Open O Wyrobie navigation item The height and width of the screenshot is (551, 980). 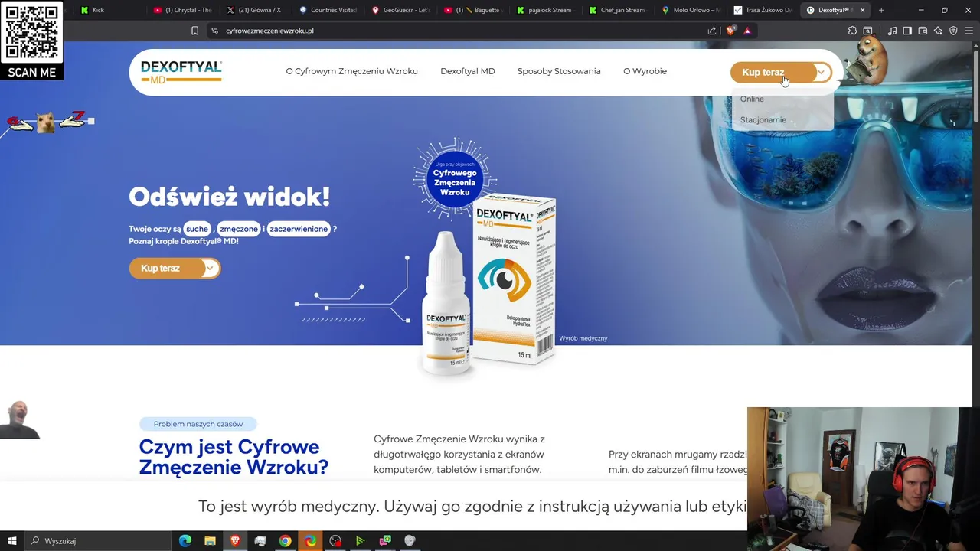click(x=645, y=71)
